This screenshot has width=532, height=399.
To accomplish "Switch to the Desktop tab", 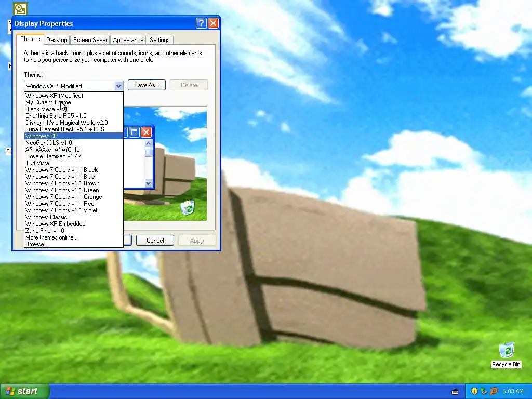I will 57,39.
